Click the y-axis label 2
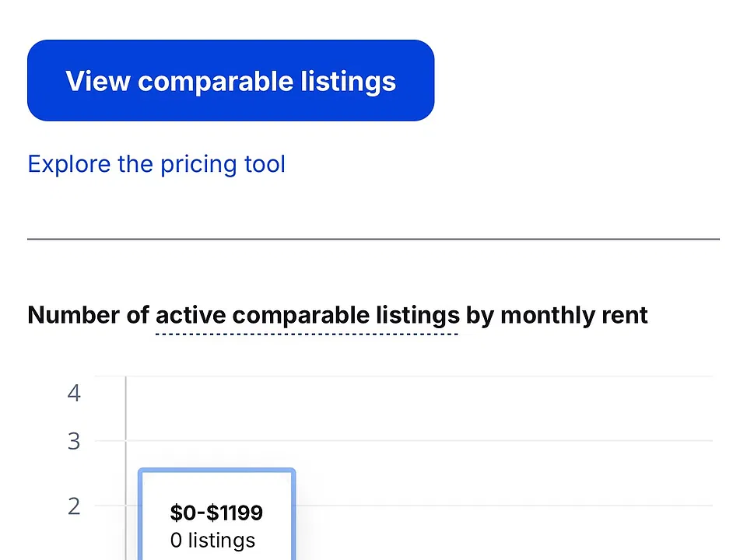The height and width of the screenshot is (560, 747). [x=74, y=506]
